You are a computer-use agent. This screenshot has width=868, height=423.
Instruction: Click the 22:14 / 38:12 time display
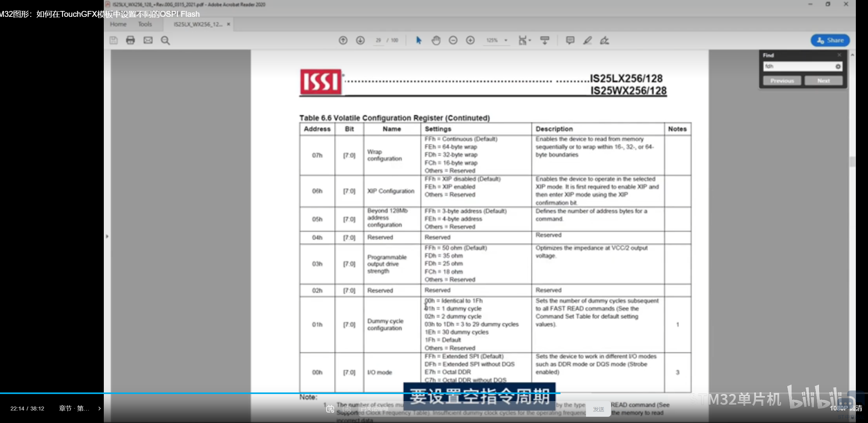27,409
